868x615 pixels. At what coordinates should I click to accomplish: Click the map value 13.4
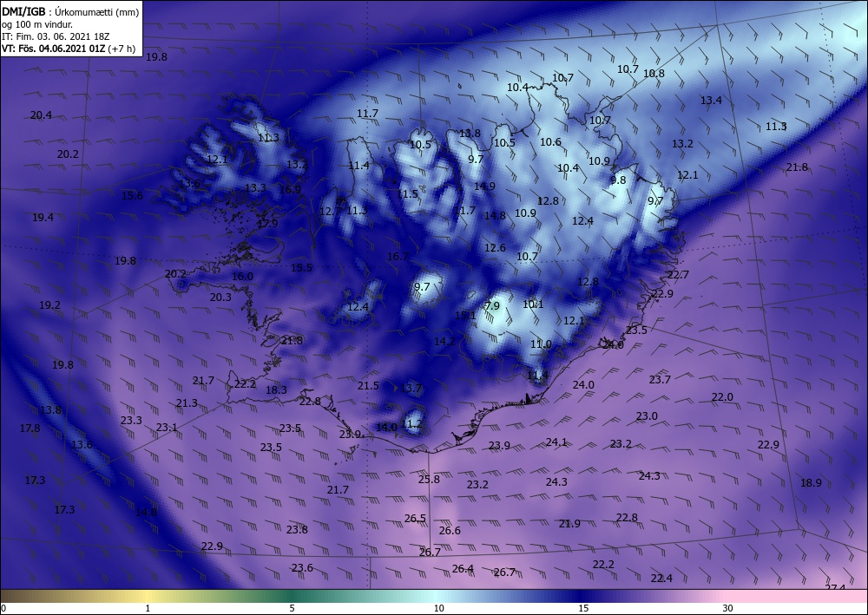[712, 100]
